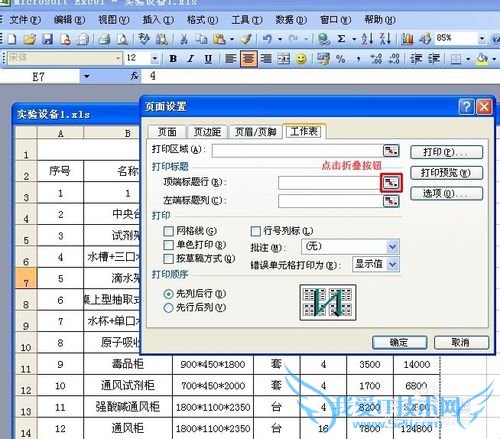Click the 顶端标题行 input field
The width and height of the screenshot is (500, 439).
[330, 183]
